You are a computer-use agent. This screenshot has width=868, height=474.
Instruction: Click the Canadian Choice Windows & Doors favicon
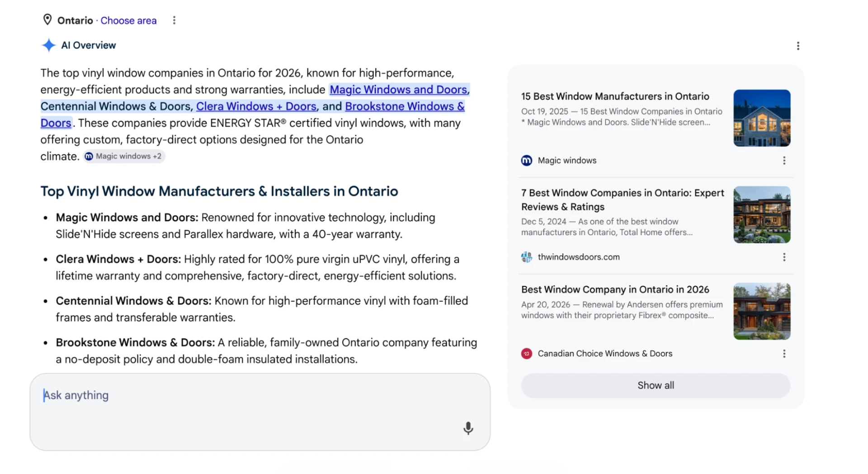tap(527, 354)
